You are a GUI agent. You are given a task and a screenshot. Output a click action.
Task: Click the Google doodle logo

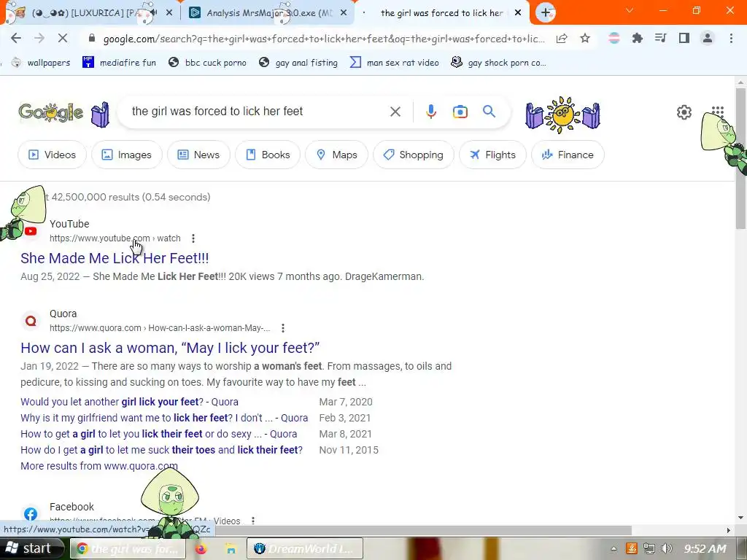(50, 112)
